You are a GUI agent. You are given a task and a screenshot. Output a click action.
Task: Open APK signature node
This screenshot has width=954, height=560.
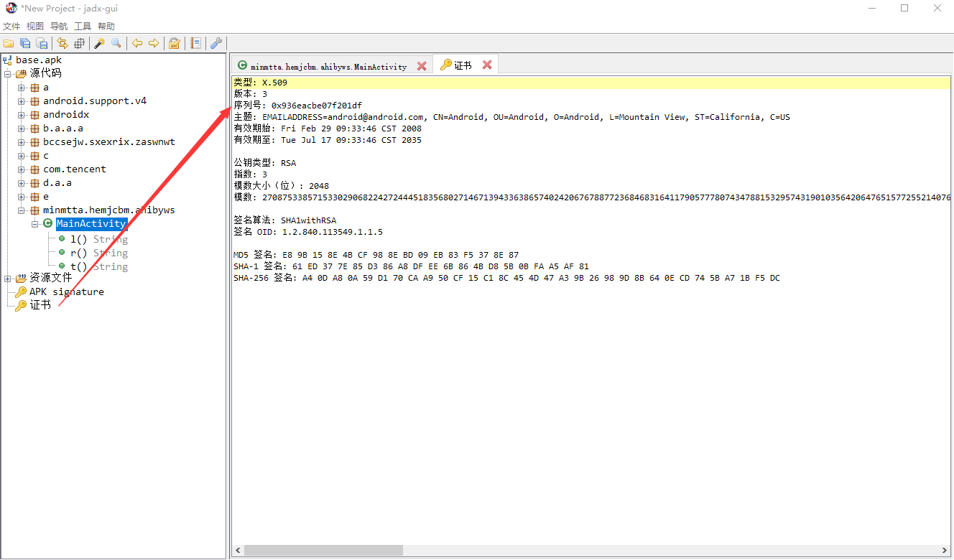[67, 292]
